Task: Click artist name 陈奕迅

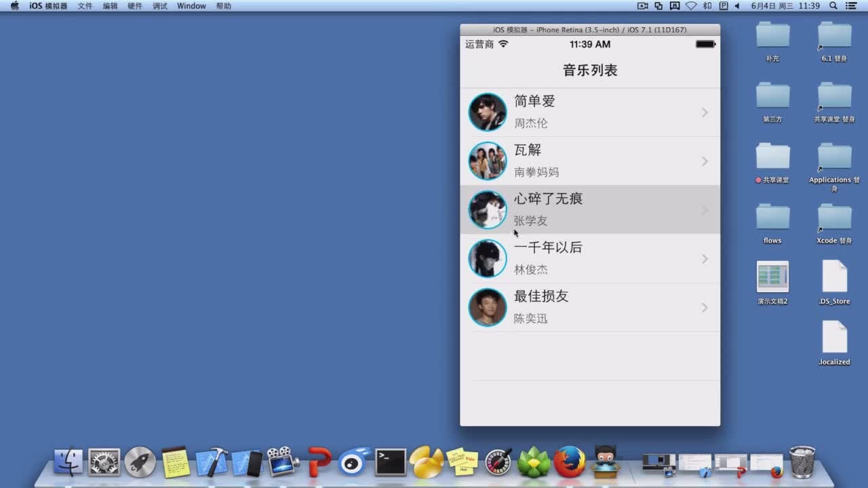Action: click(x=530, y=319)
